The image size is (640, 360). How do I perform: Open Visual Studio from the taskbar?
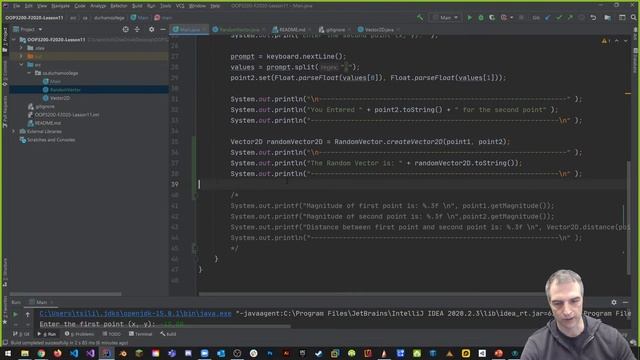[90, 353]
